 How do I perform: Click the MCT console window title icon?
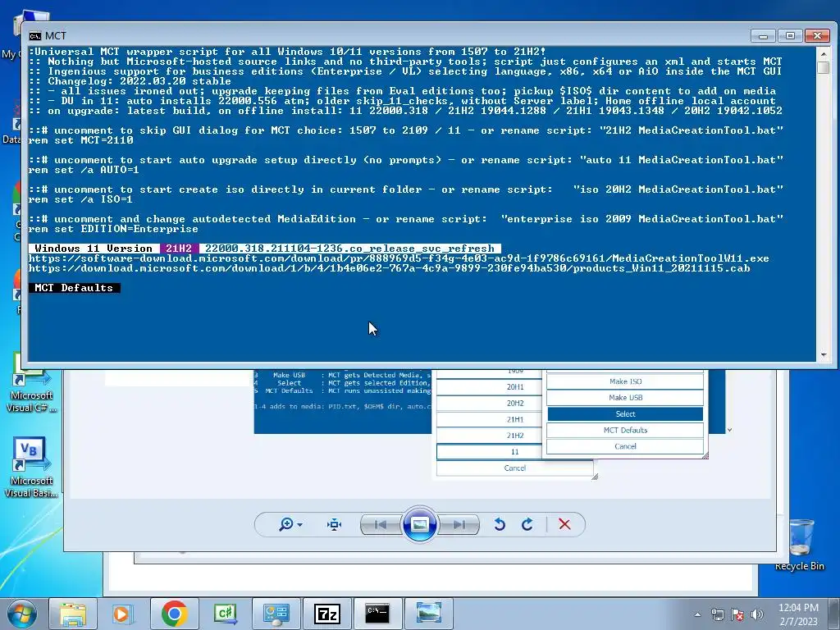(34, 36)
